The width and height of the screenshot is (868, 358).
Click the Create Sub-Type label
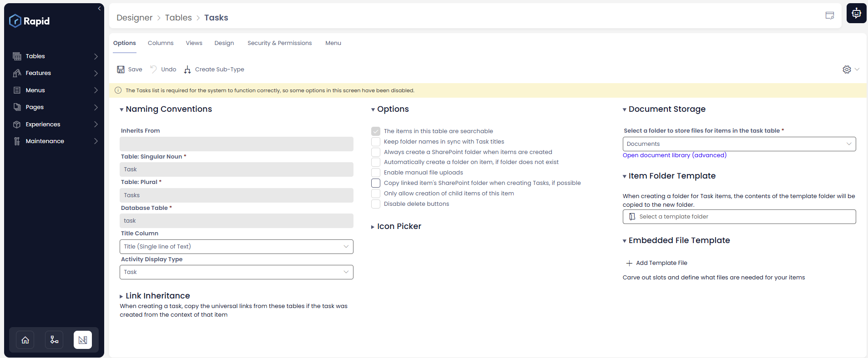pos(220,70)
